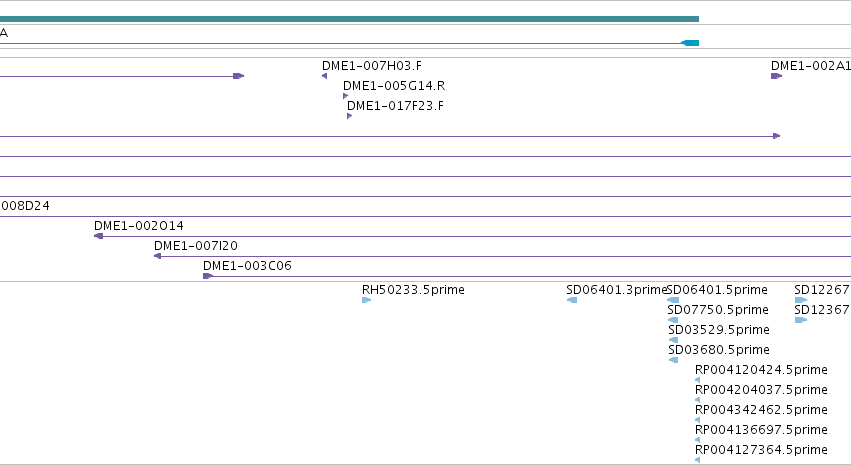Select the DME1-003C06 feature label
Image resolution: width=851 pixels, height=465 pixels.
click(247, 266)
